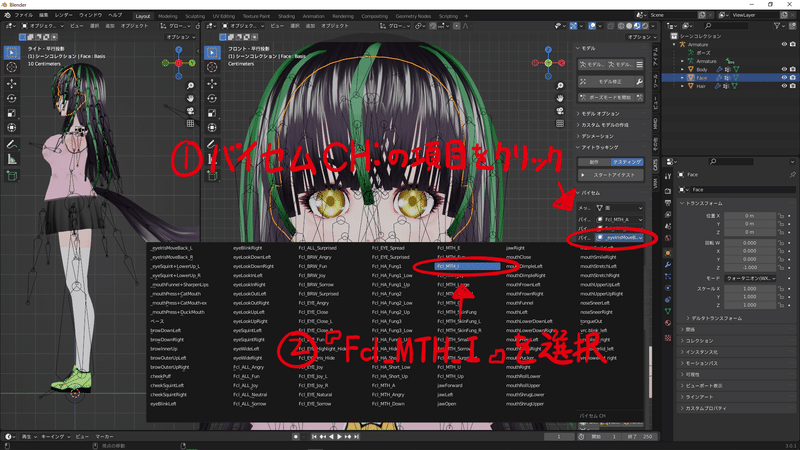800x450 pixels.
Task: Select the Transform tool in left viewport toolbar
Action: pyautogui.click(x=12, y=128)
